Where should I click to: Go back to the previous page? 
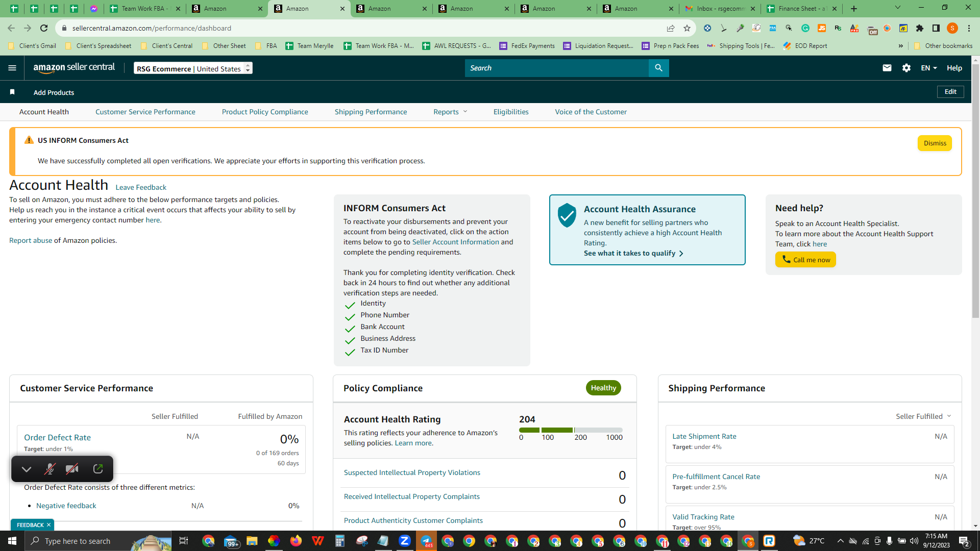[x=11, y=28]
